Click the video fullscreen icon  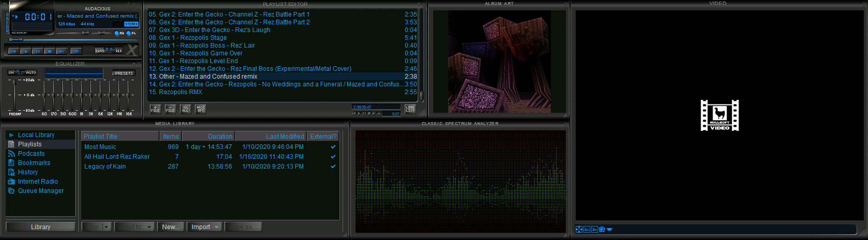tap(579, 230)
